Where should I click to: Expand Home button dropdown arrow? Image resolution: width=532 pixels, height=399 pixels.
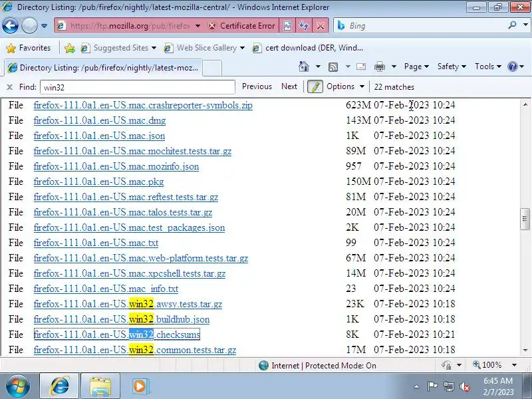(318, 66)
